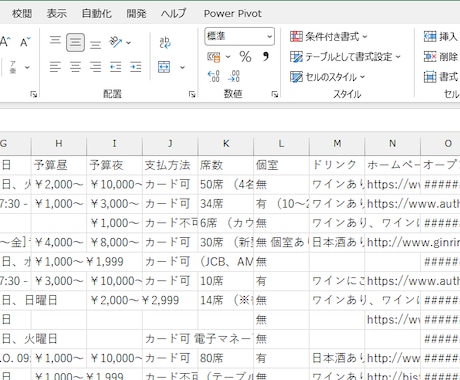
Task: Apply middle vertical alignment
Action: (x=75, y=42)
